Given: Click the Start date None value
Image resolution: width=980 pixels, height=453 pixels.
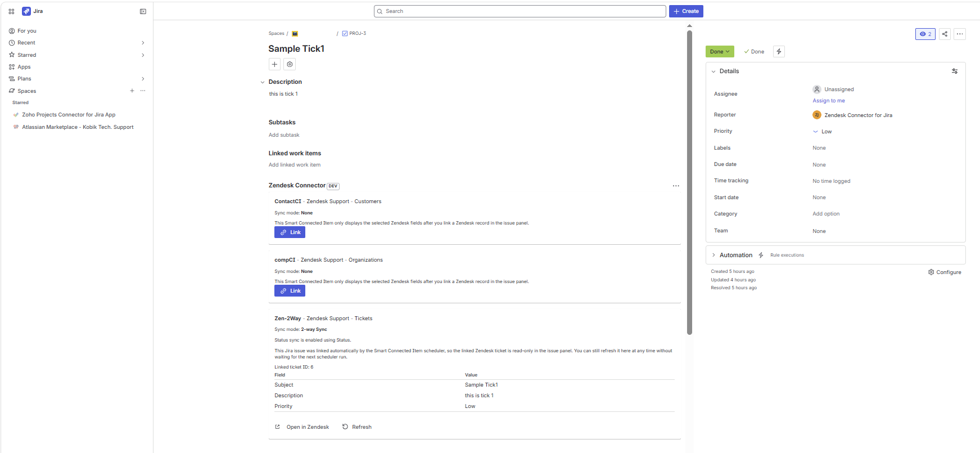Looking at the screenshot, I should click(819, 198).
